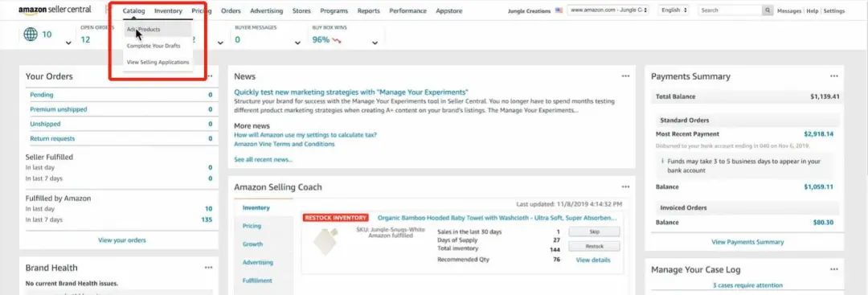This screenshot has width=868, height=295.
Task: Click the Unshipped orders link
Action: (x=45, y=125)
